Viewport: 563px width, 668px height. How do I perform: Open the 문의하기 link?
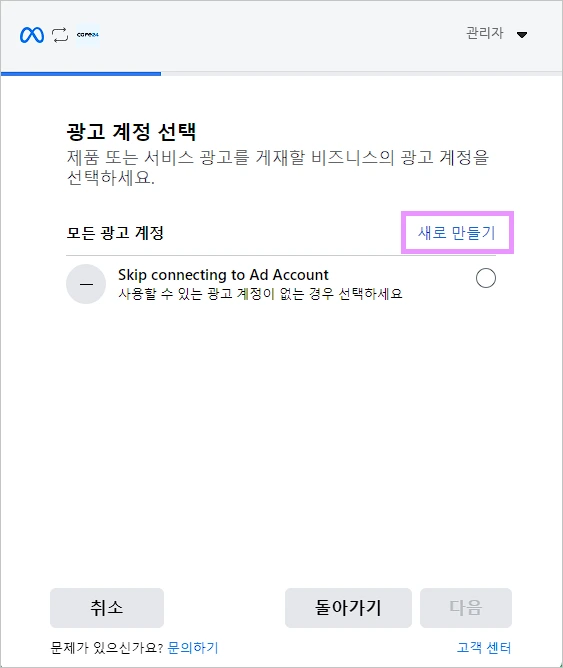point(193,648)
